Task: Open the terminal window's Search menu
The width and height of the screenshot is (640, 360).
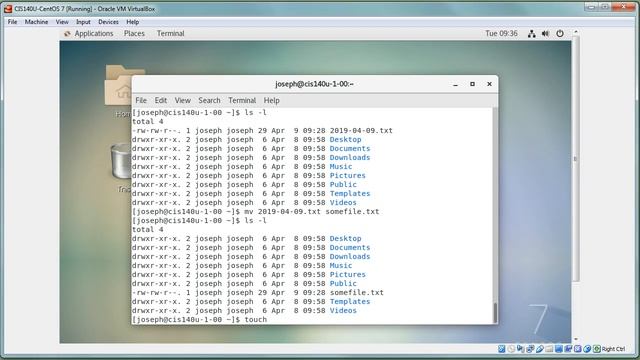Action: [x=209, y=100]
